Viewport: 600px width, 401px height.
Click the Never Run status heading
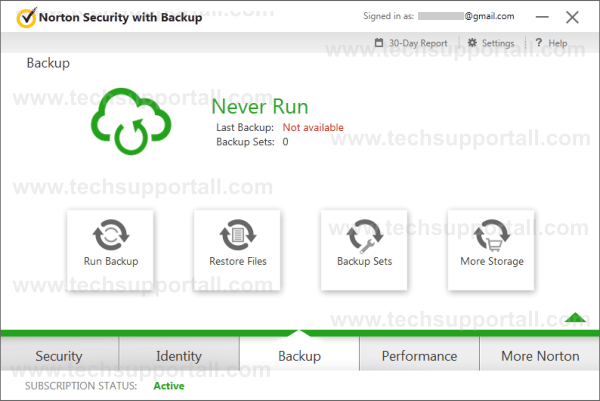click(260, 106)
